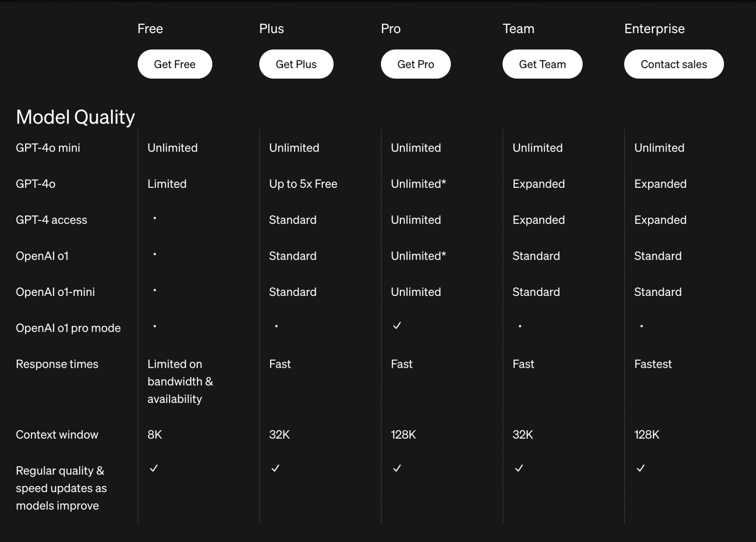Screen dimensions: 756x542
Task: Click the Get Free button
Action: (x=175, y=64)
